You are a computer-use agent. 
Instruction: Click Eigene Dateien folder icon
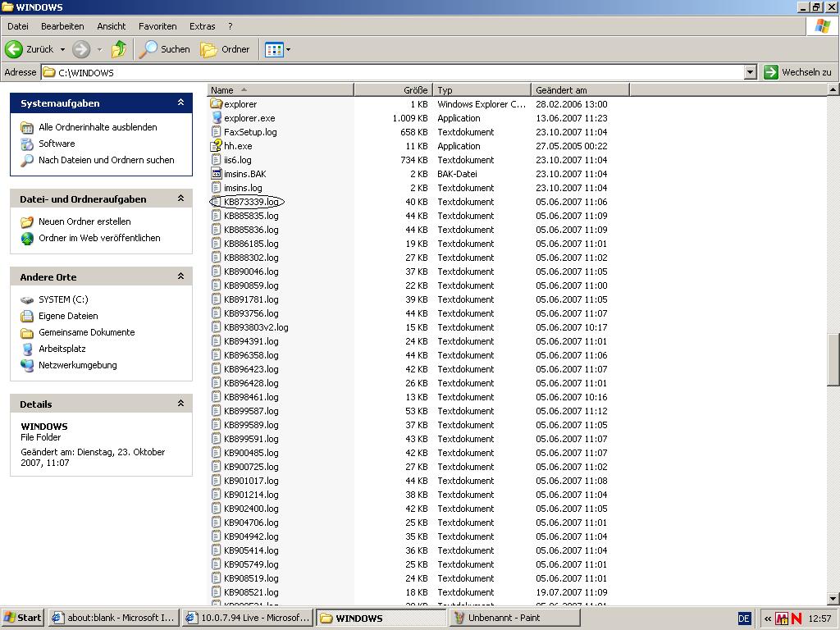click(27, 316)
